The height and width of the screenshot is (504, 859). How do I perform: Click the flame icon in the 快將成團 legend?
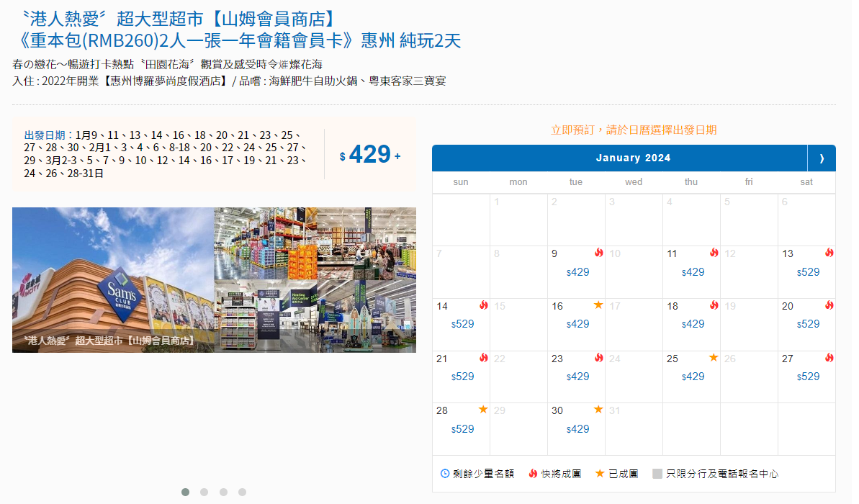[x=531, y=474]
